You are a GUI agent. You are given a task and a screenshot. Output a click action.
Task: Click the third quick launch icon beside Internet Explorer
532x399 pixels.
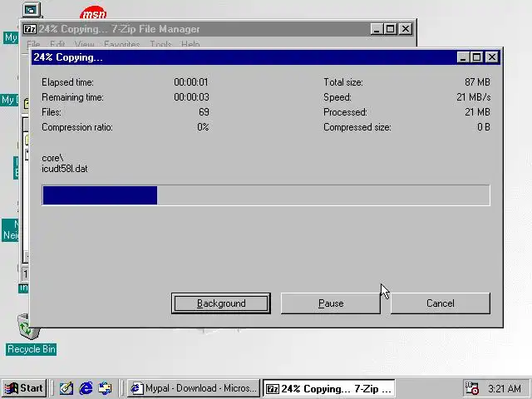tap(105, 388)
